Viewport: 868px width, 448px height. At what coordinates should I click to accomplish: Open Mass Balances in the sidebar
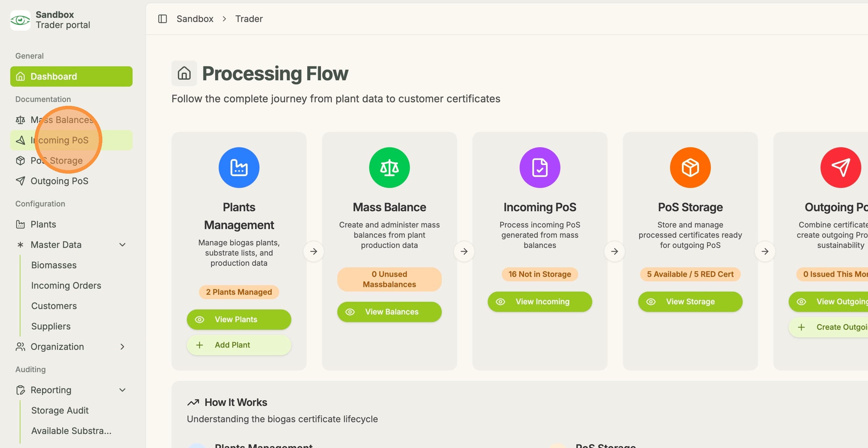(71, 120)
